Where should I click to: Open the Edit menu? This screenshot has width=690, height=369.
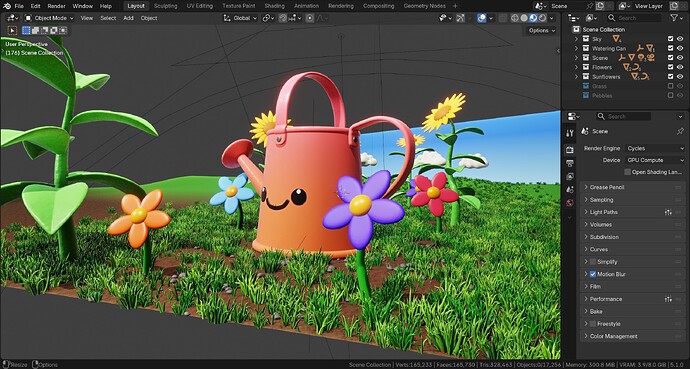tap(36, 6)
